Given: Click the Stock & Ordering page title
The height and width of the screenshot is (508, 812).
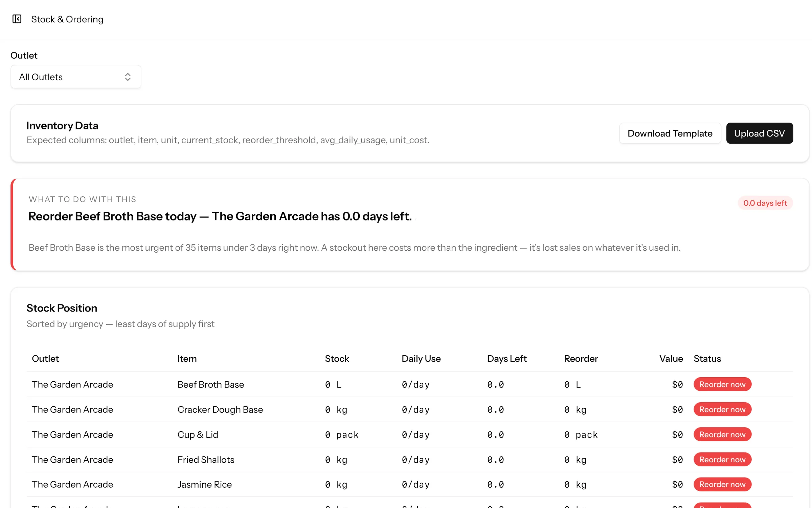Looking at the screenshot, I should (67, 19).
